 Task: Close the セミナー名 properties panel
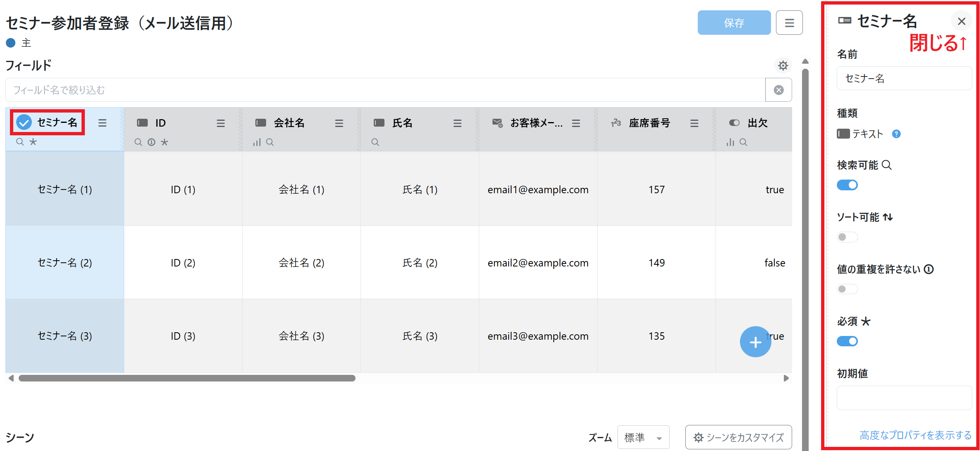coord(961,22)
